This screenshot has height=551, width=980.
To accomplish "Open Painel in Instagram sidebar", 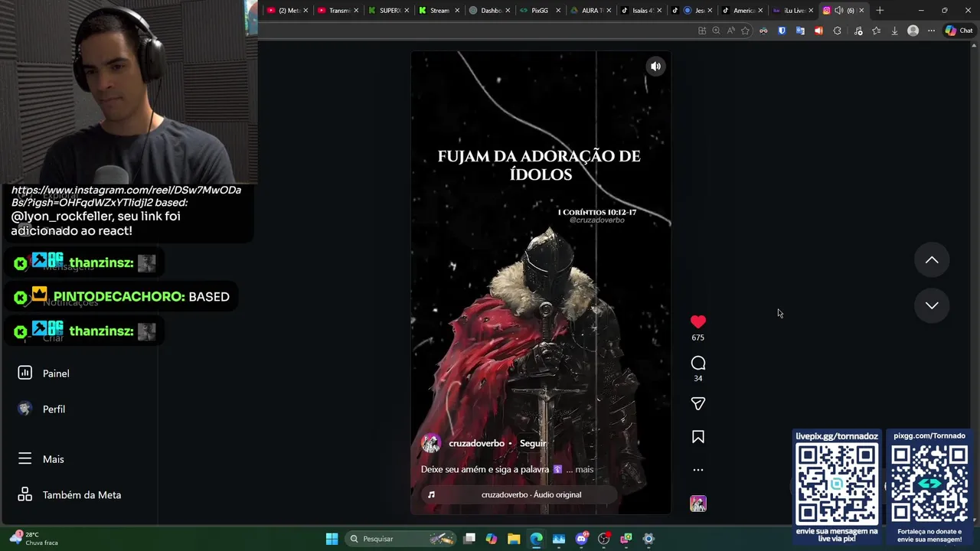I will tap(56, 373).
